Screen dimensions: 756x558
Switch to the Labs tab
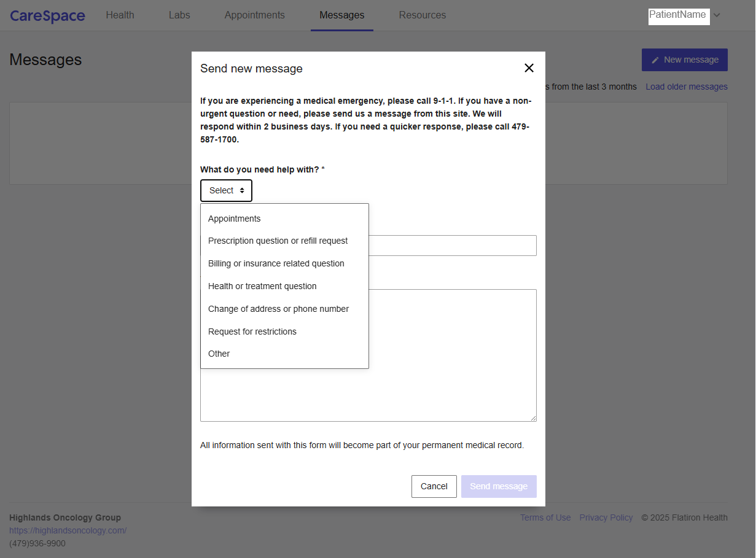click(179, 15)
